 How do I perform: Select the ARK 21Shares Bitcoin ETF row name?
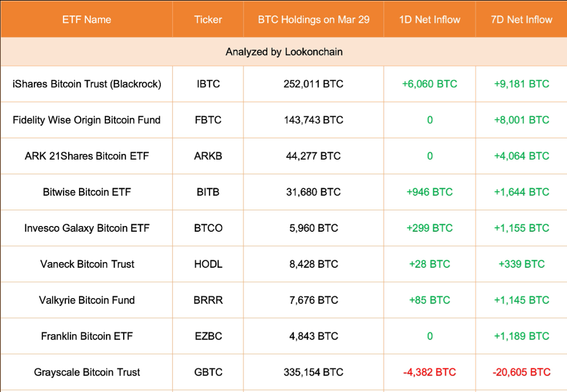pos(87,156)
